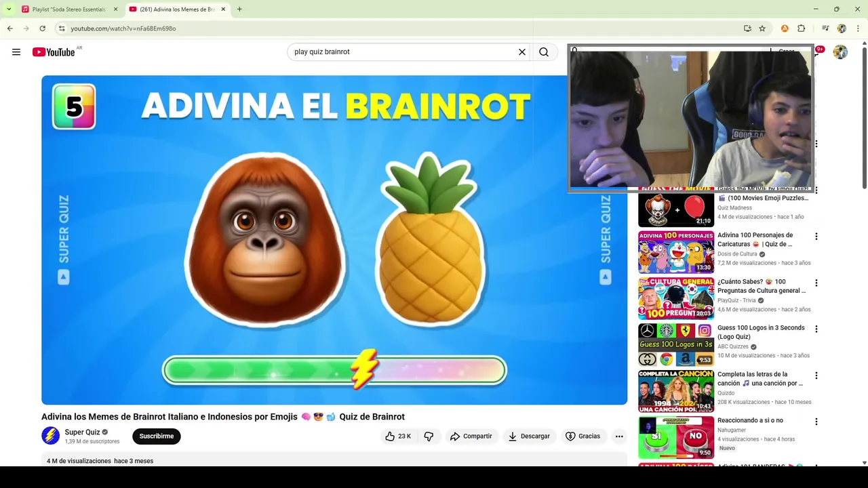Image resolution: width=868 pixels, height=488 pixels.
Task: Reload the page
Action: coord(42,28)
